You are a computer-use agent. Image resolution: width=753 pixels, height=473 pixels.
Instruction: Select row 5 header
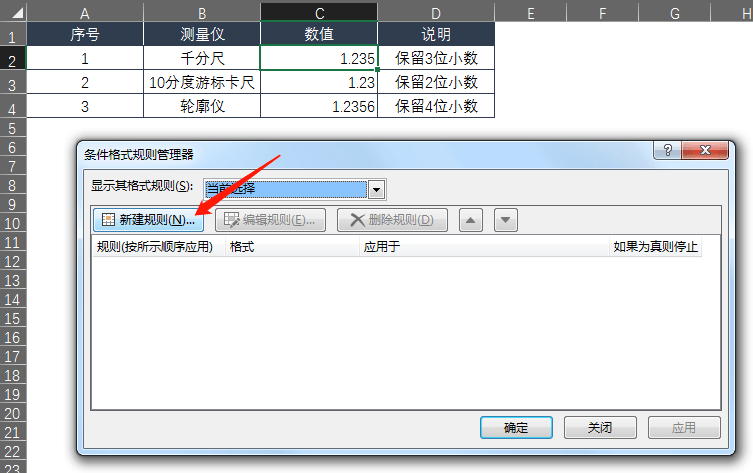tap(13, 128)
